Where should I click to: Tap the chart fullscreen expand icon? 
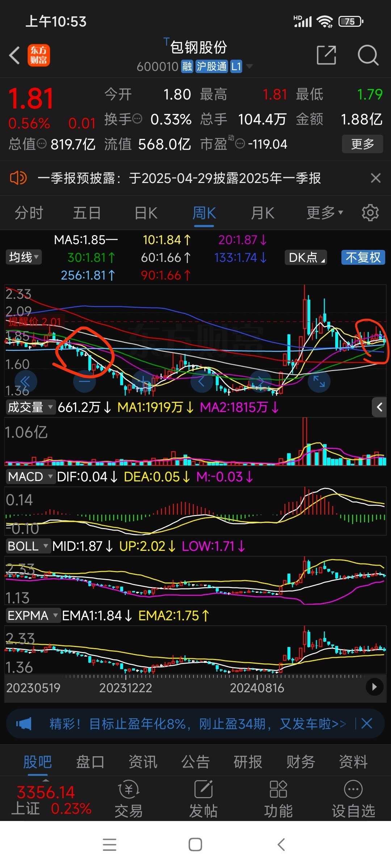(x=319, y=381)
